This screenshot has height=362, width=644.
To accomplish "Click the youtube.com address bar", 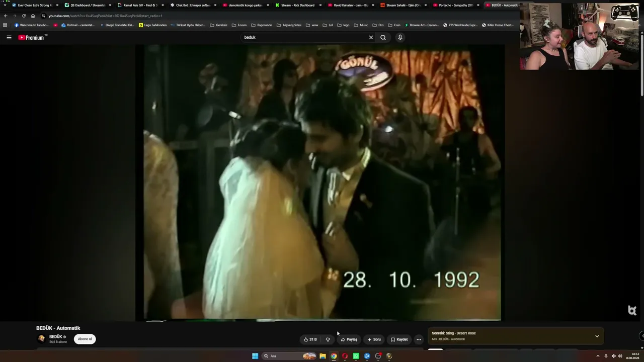I will click(279, 16).
